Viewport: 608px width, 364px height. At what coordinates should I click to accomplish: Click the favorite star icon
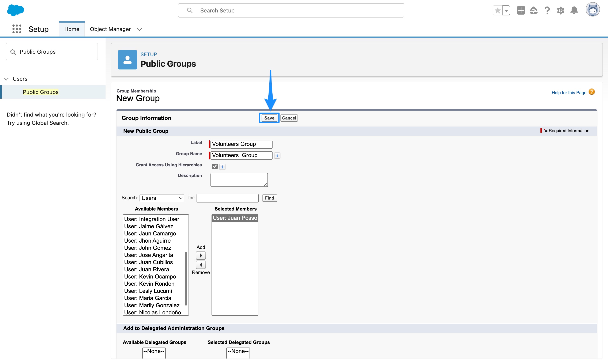pyautogui.click(x=498, y=10)
